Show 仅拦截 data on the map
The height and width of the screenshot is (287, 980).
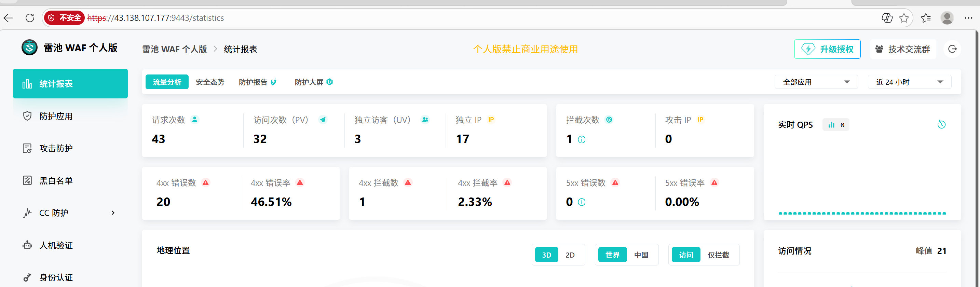pyautogui.click(x=718, y=255)
